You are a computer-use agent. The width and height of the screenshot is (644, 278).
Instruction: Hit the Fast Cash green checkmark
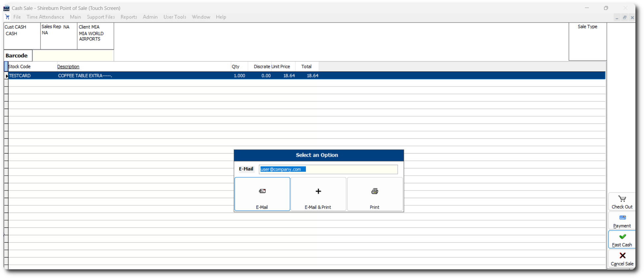622,237
